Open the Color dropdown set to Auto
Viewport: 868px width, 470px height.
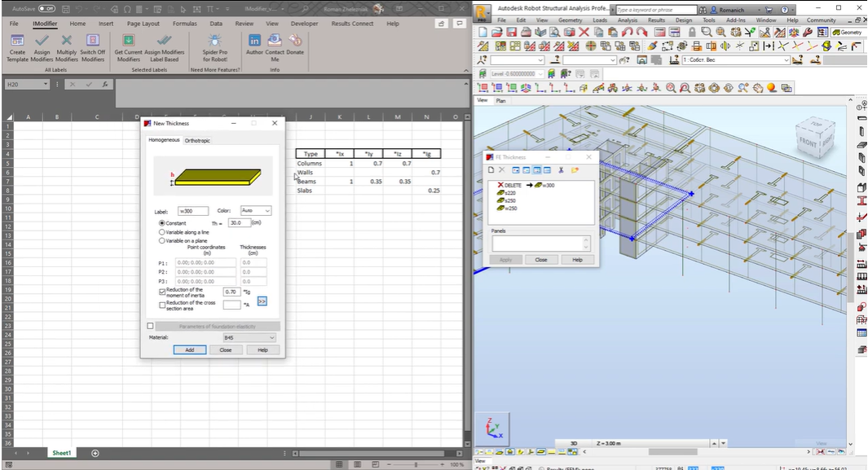tap(256, 211)
